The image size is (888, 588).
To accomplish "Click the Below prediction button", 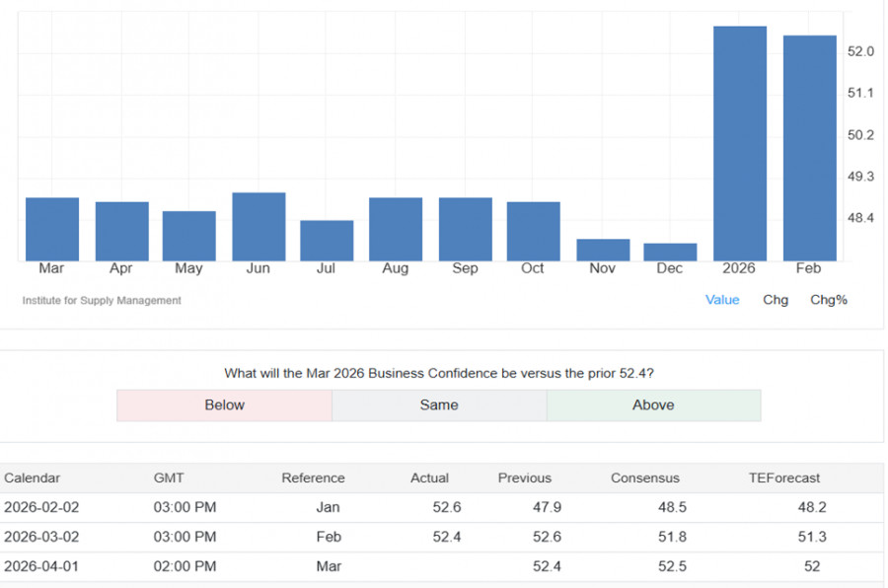I will click(224, 405).
